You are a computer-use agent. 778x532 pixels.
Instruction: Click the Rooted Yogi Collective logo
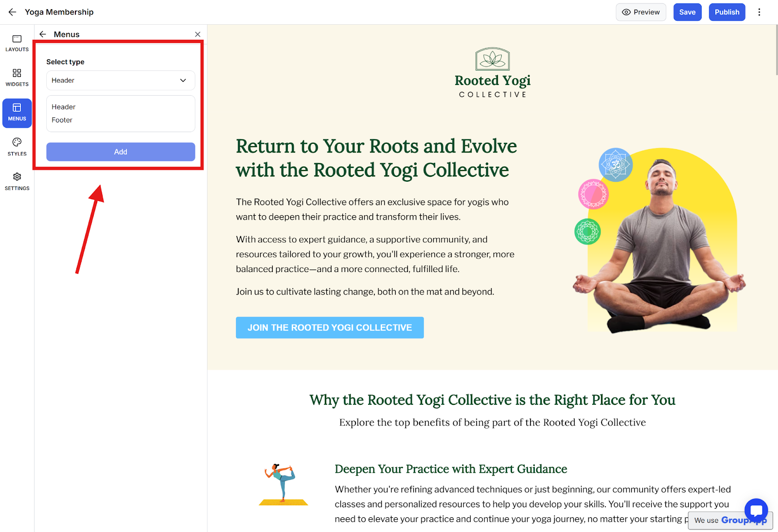coord(493,73)
